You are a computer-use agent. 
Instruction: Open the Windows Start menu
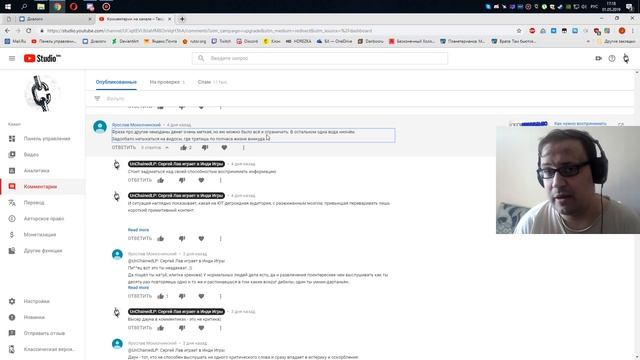[x=8, y=7]
